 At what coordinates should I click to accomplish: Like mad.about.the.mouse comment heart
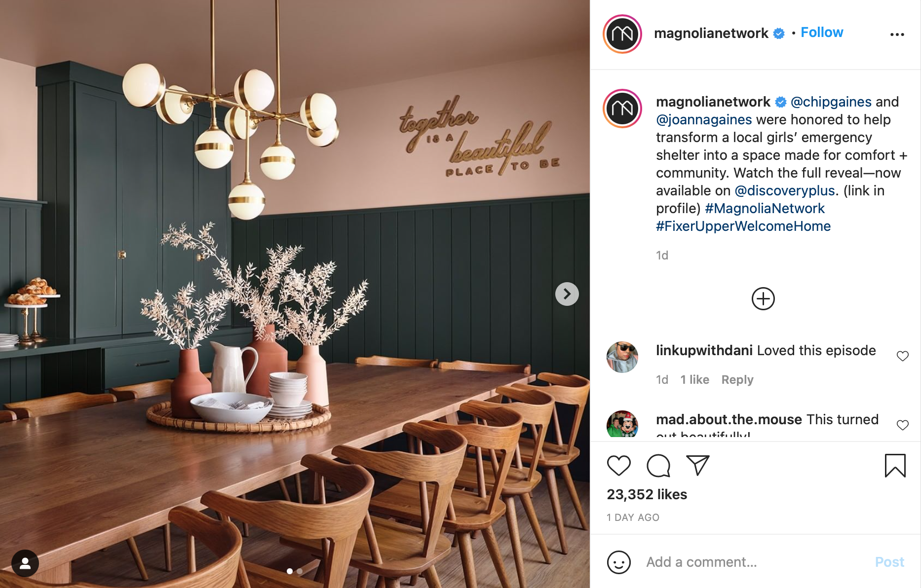903,425
